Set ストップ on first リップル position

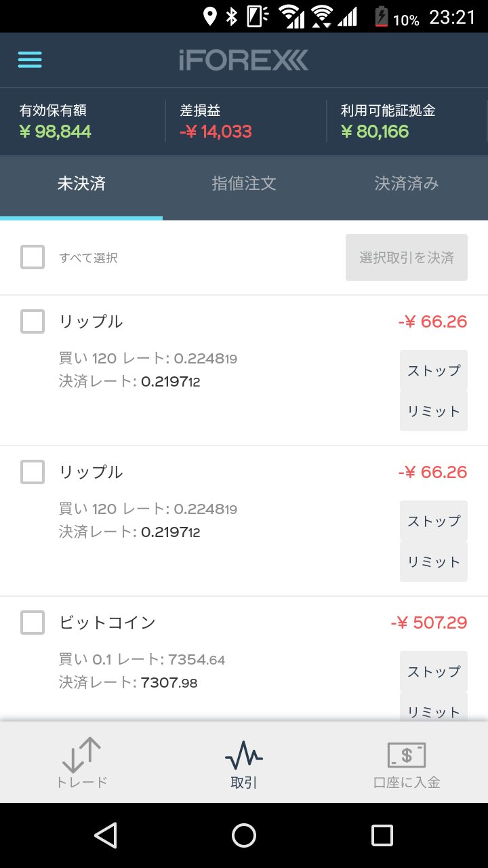(434, 370)
